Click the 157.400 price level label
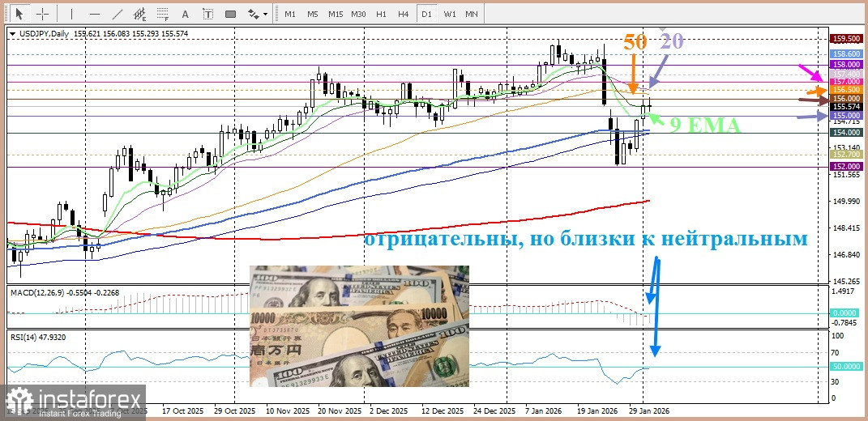868x421 pixels. pos(846,74)
